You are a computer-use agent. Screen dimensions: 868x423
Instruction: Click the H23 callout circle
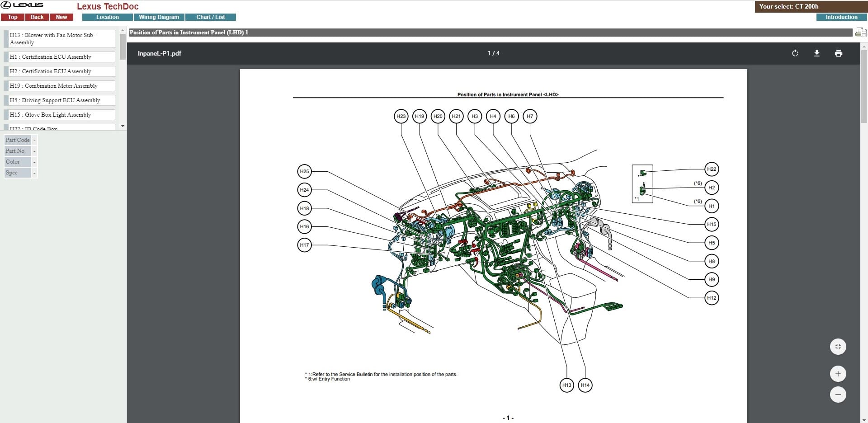tap(401, 116)
